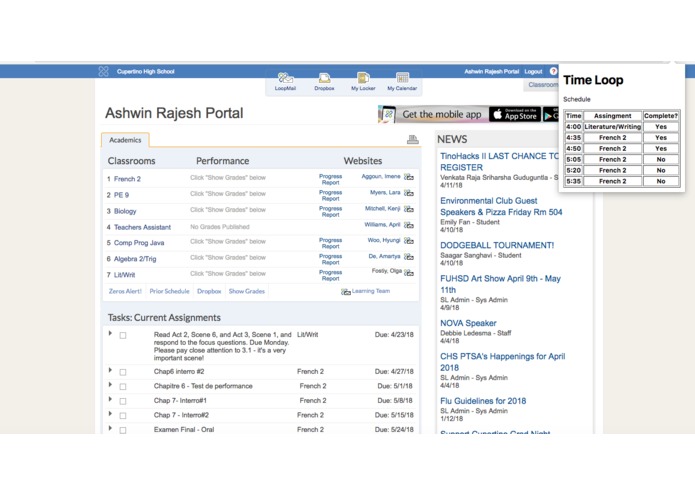Open Dropbox link below classrooms

pyautogui.click(x=209, y=291)
